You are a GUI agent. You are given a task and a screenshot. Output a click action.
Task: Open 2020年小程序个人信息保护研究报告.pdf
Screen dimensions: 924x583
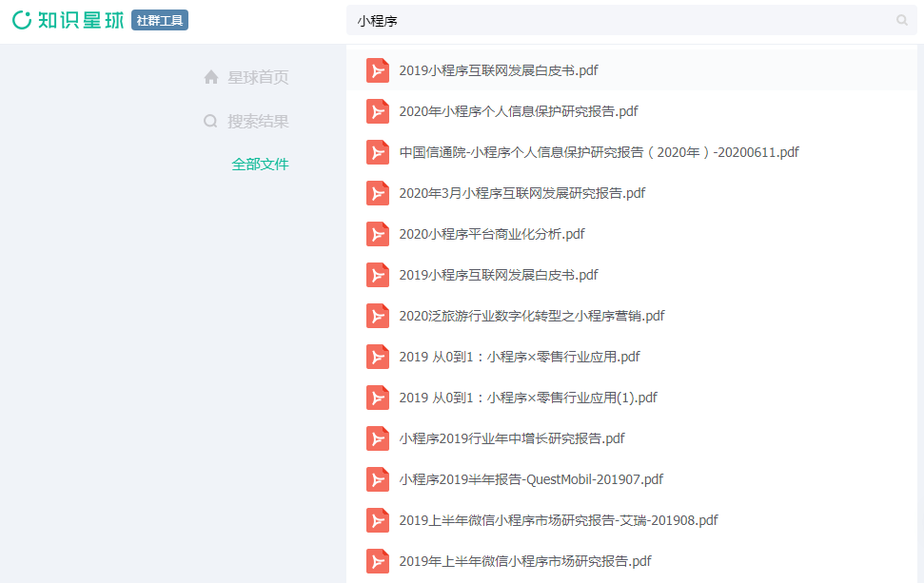point(519,111)
